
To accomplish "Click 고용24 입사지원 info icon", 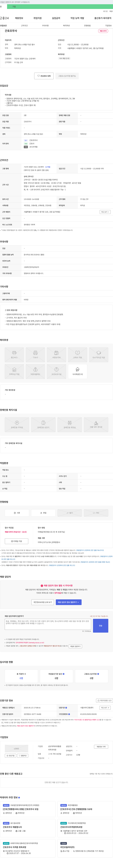I will tap(98, 674).
